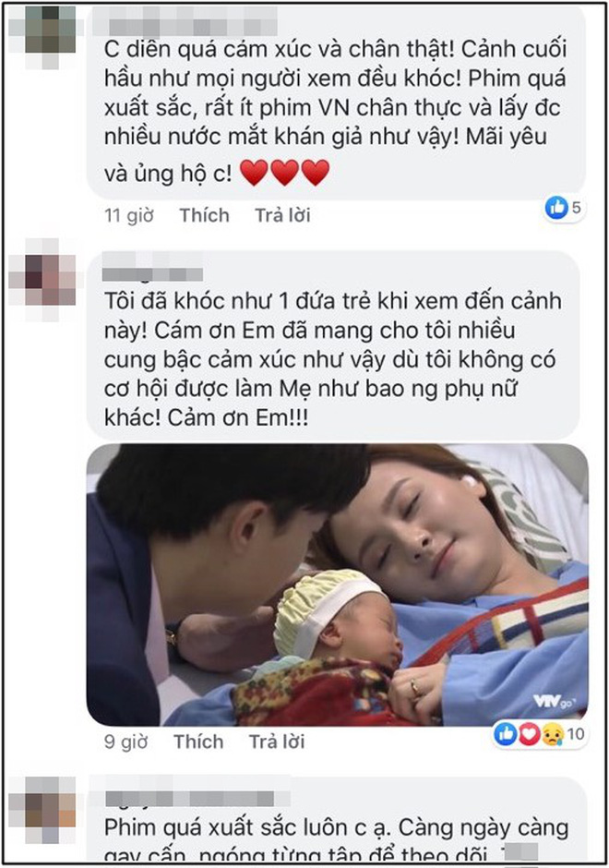Click the comment text starting 'Phim quá xuất sắc luôn'
Viewport: 609px width, 868px height.
[336, 842]
